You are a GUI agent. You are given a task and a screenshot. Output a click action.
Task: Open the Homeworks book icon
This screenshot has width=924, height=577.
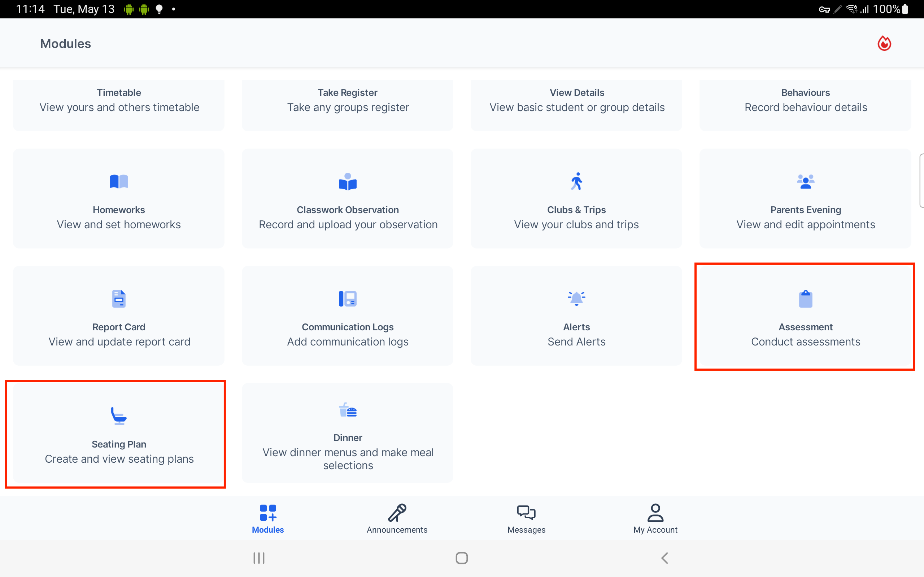[x=119, y=181]
